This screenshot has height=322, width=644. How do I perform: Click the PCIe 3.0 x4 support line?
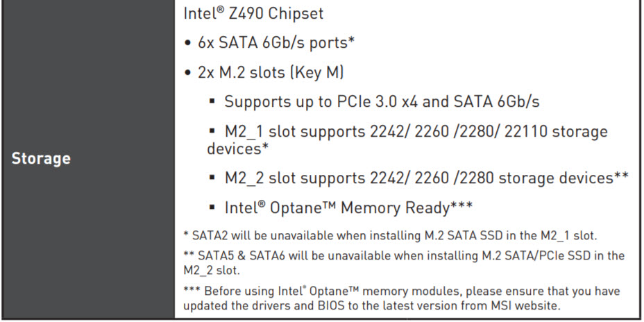[382, 101]
